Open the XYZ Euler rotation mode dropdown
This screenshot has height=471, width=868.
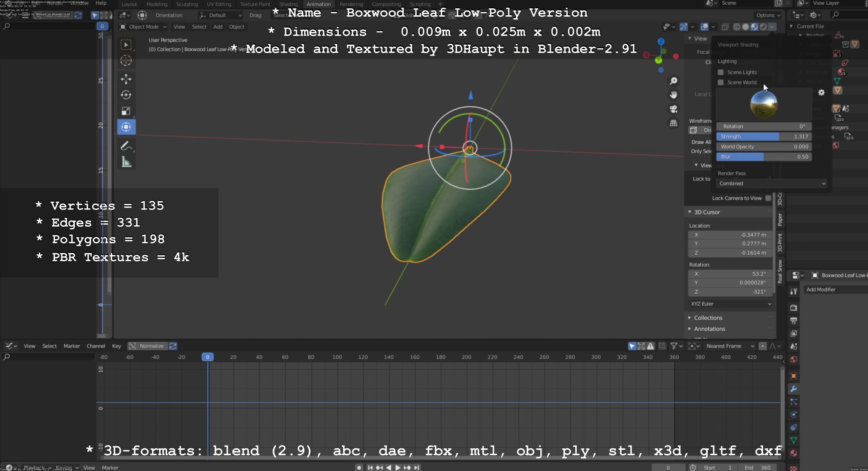tap(730, 304)
